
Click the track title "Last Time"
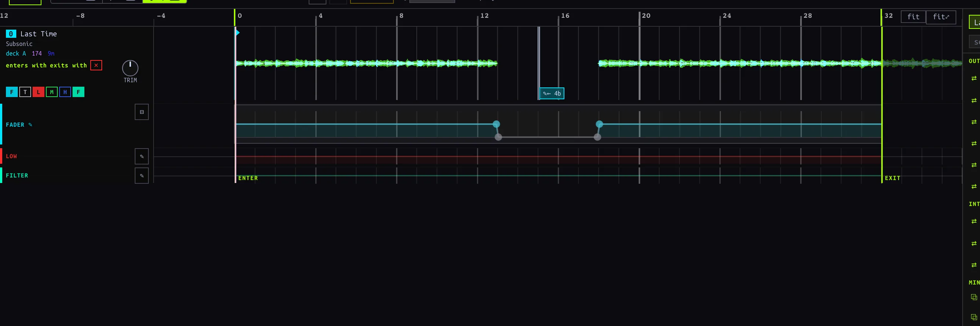[x=38, y=34]
